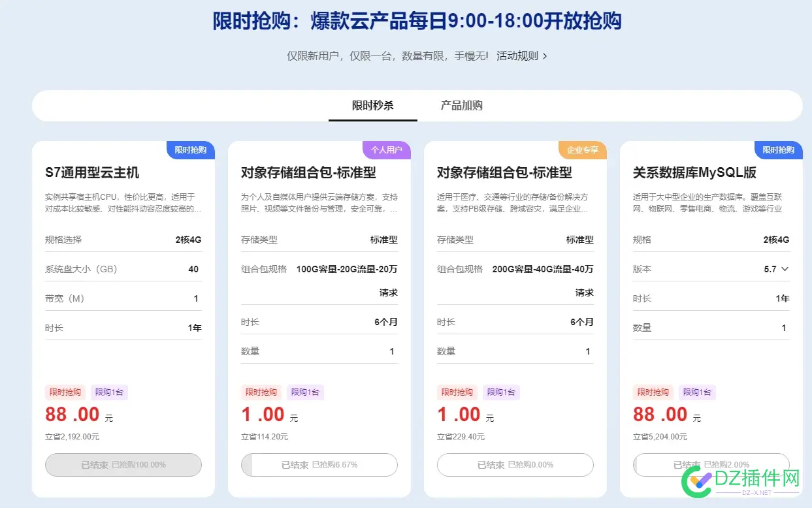
Task: Click the 立省2,192.00元 savings text
Action: [72, 437]
